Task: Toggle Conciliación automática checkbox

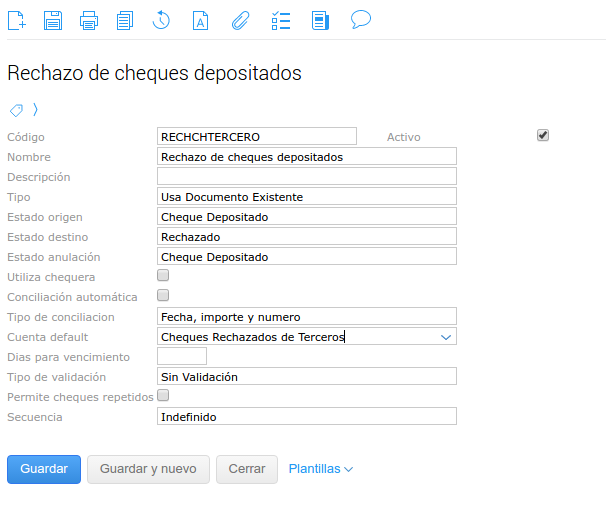Action: click(x=163, y=295)
